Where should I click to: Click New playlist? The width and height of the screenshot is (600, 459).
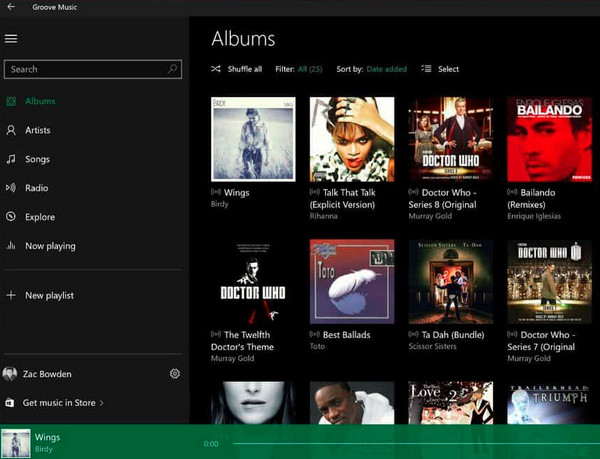pos(49,295)
